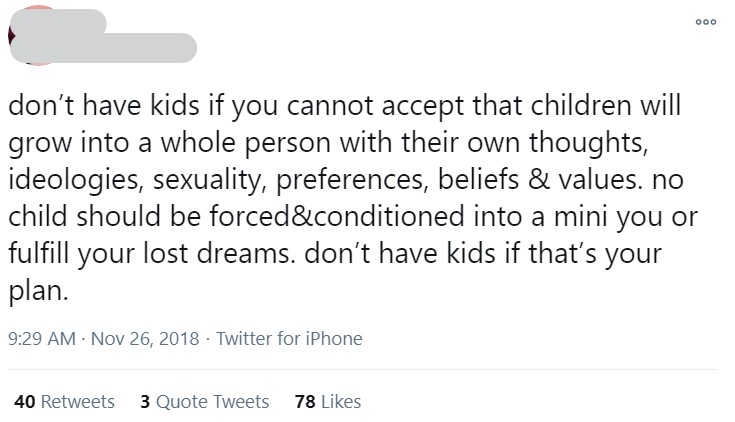735x422 pixels.
Task: Click the 9:29 AM timestamp
Action: click(44, 339)
